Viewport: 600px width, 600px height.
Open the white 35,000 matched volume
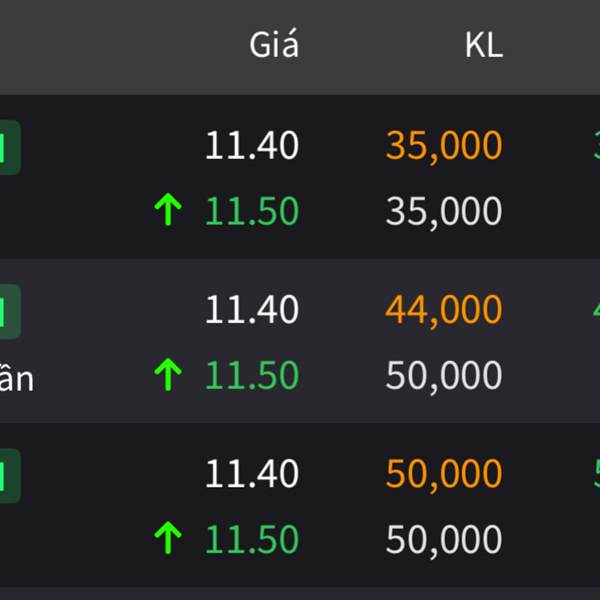[x=444, y=212]
